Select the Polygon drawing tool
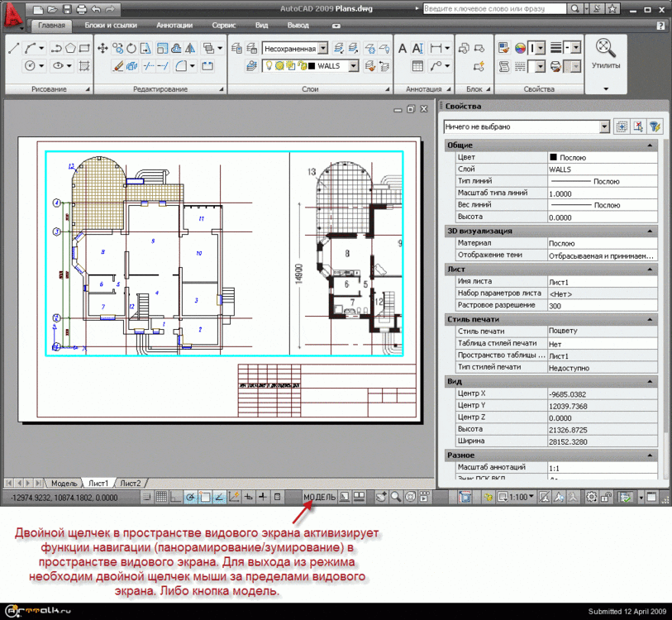The image size is (672, 620). [x=71, y=48]
